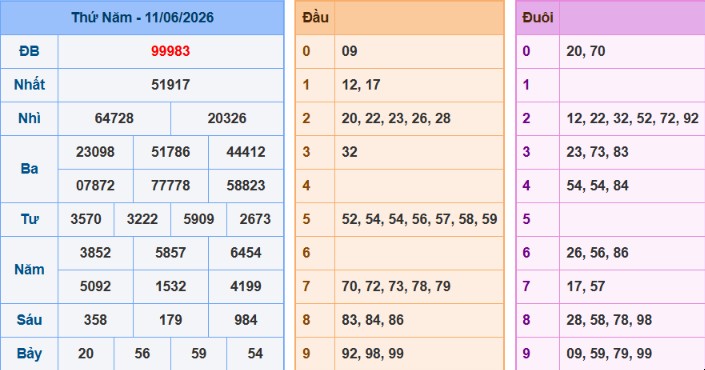Select the ĐB prize number 99983
The height and width of the screenshot is (370, 705).
coord(170,51)
